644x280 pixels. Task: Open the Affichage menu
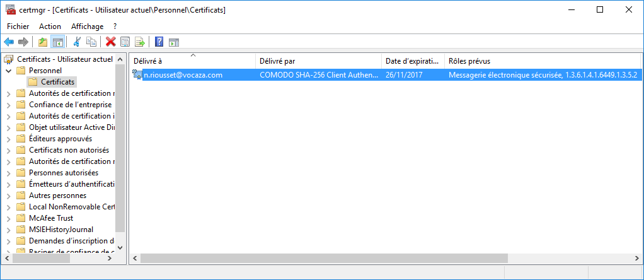[88, 26]
